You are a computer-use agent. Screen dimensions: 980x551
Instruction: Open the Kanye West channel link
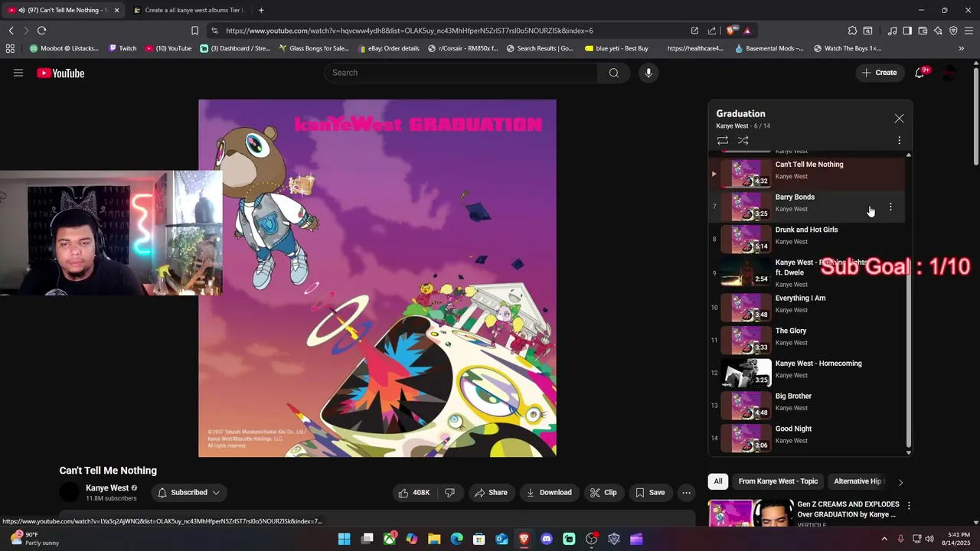(107, 488)
